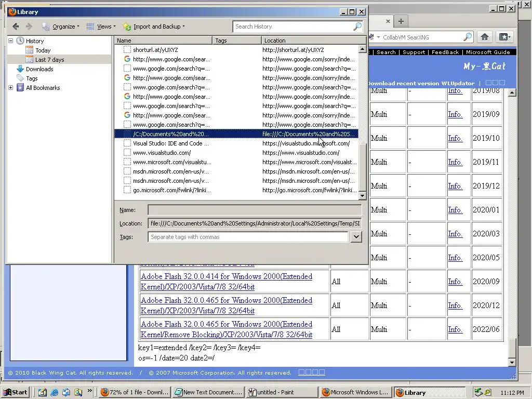
Task: Select the highlighted /C:/Documents%20and%20 entry
Action: point(236,134)
